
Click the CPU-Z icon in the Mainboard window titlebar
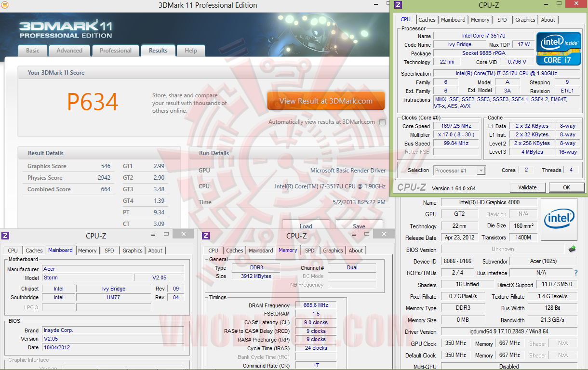coord(5,236)
